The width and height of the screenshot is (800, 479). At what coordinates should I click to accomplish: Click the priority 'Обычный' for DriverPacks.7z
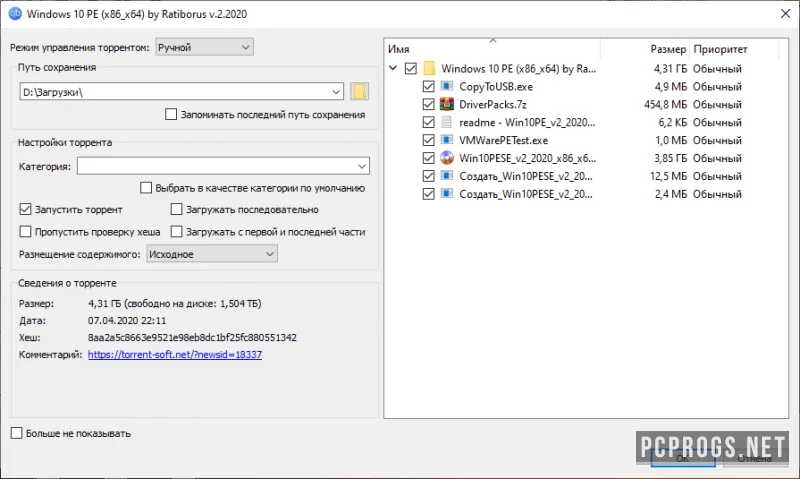pyautogui.click(x=717, y=104)
